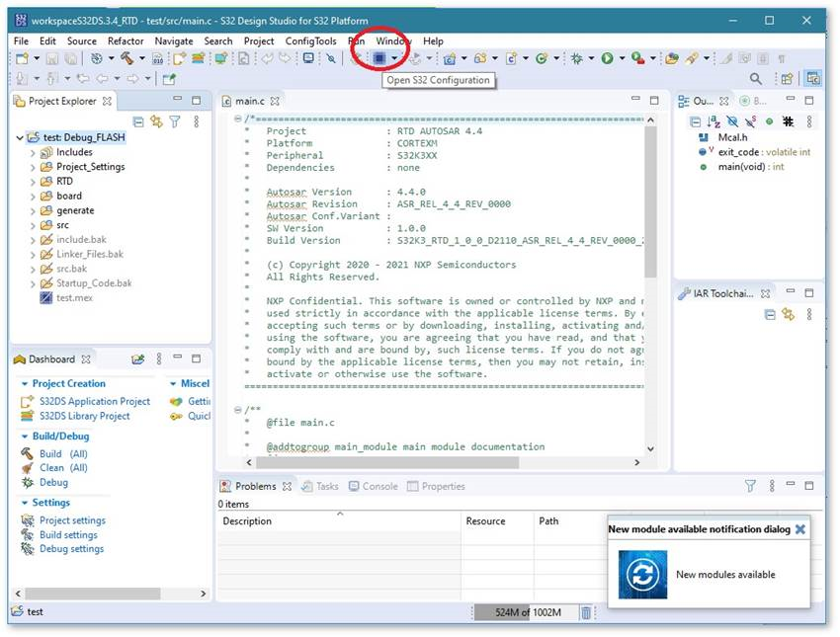
Task: Switch to the Tasks tab
Action: point(320,486)
